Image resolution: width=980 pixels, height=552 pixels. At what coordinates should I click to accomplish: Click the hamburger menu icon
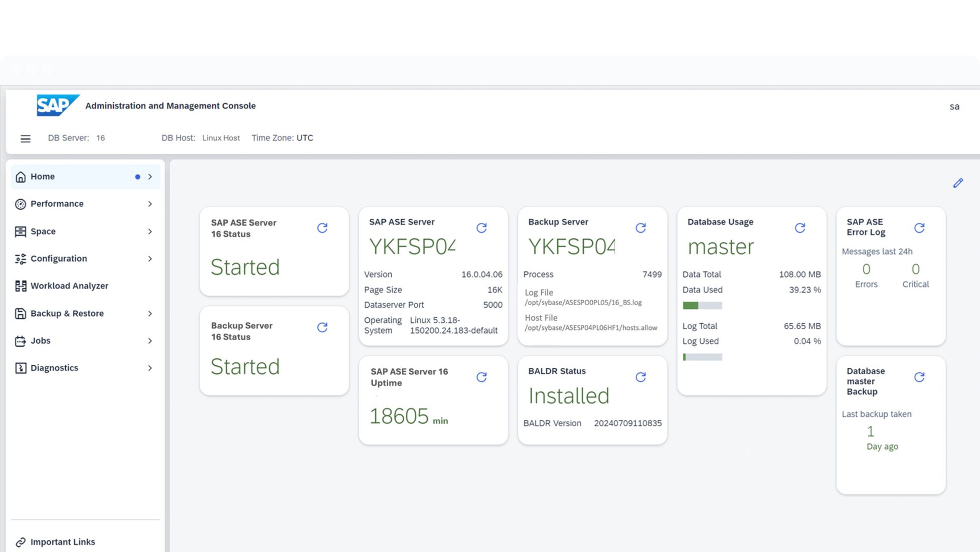[x=26, y=139]
